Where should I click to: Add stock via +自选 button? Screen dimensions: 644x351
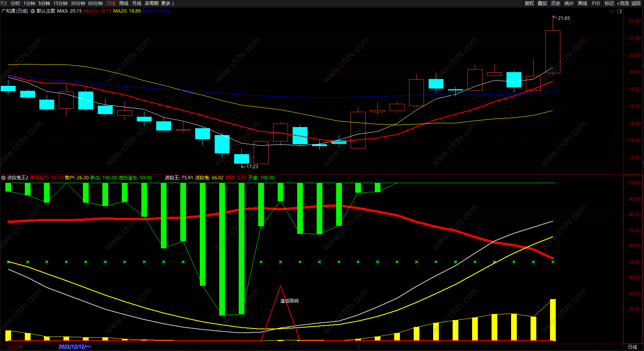click(x=623, y=3)
